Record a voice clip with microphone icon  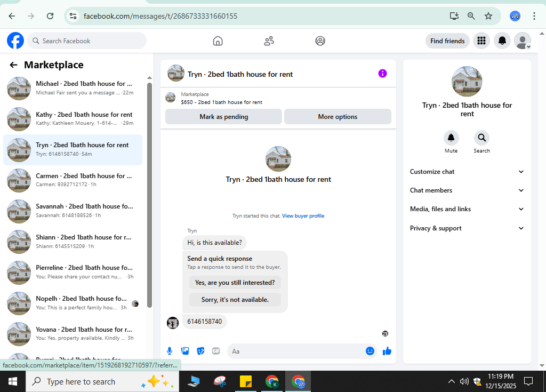tap(170, 351)
